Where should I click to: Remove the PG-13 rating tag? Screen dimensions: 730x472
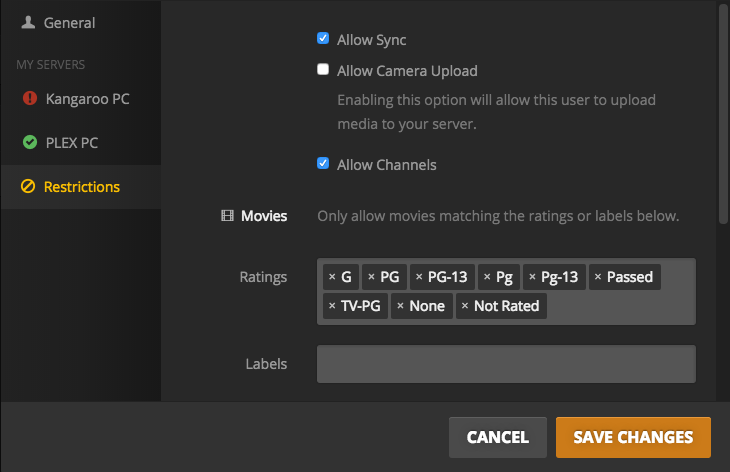point(419,277)
